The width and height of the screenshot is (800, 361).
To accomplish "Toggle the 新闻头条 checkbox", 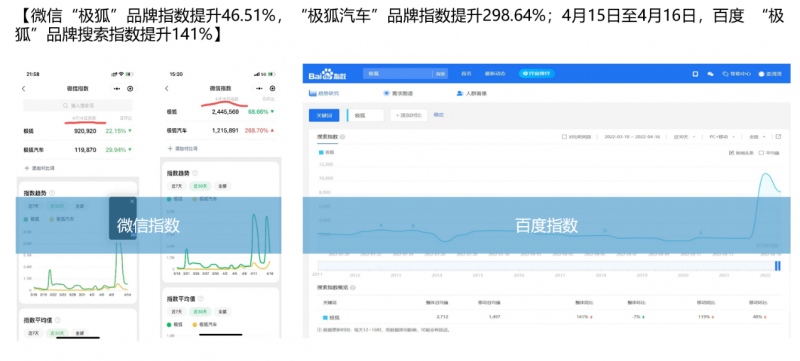I will [x=732, y=152].
